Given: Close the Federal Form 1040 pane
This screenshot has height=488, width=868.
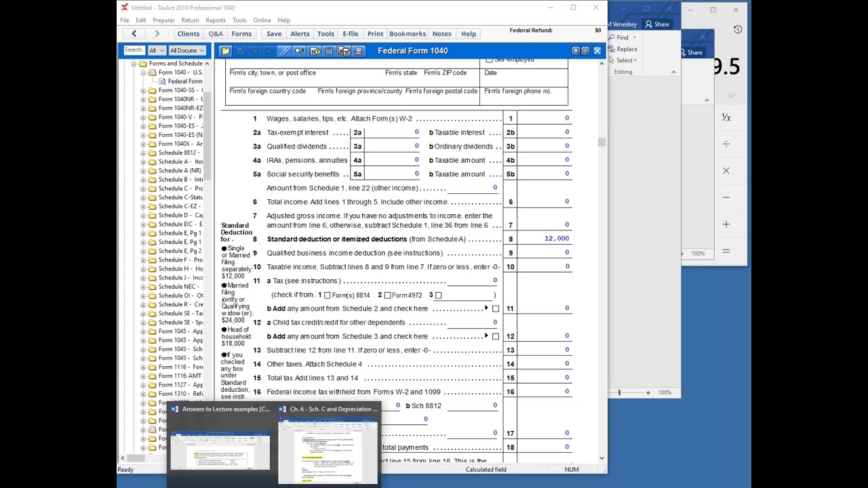Looking at the screenshot, I should [x=597, y=51].
